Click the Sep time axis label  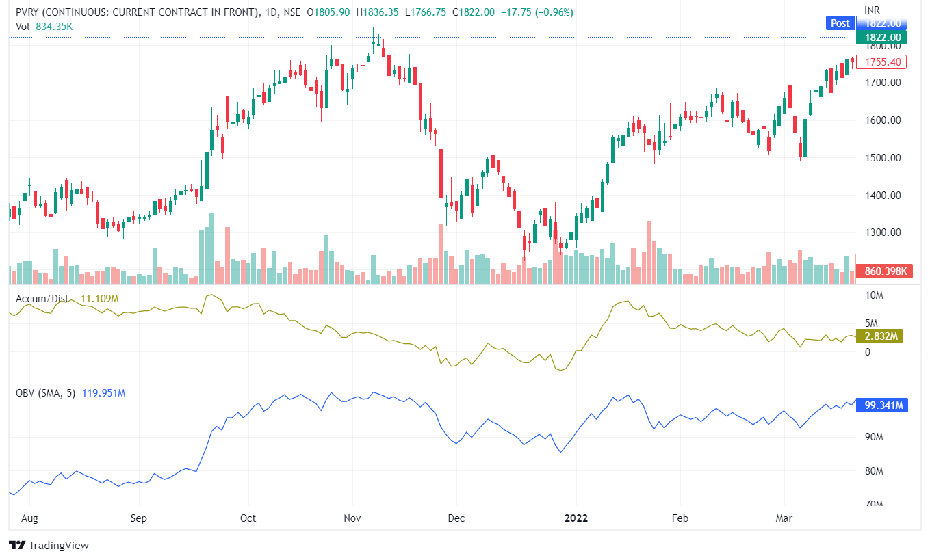point(138,518)
